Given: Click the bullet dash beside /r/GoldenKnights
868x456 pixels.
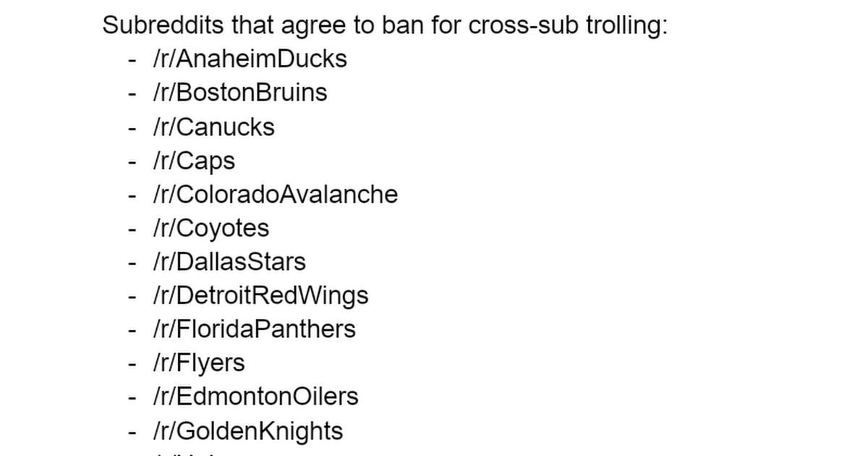Looking at the screenshot, I should point(132,432).
